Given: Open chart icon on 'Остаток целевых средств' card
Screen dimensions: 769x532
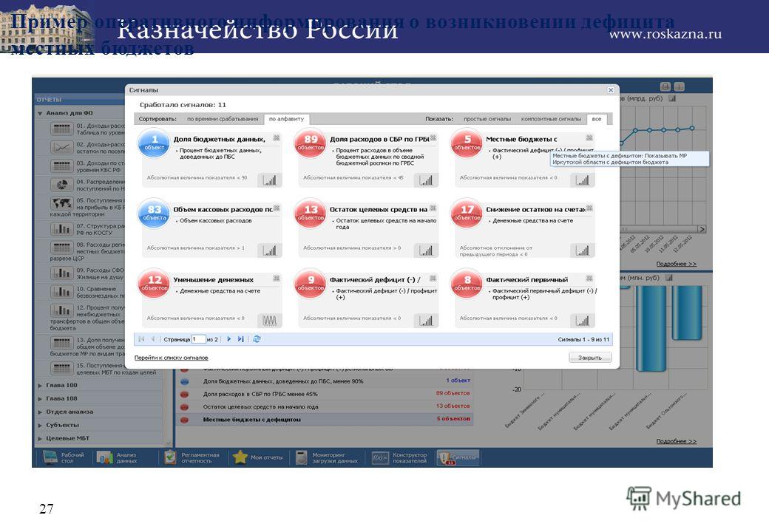Looking at the screenshot, I should [426, 250].
